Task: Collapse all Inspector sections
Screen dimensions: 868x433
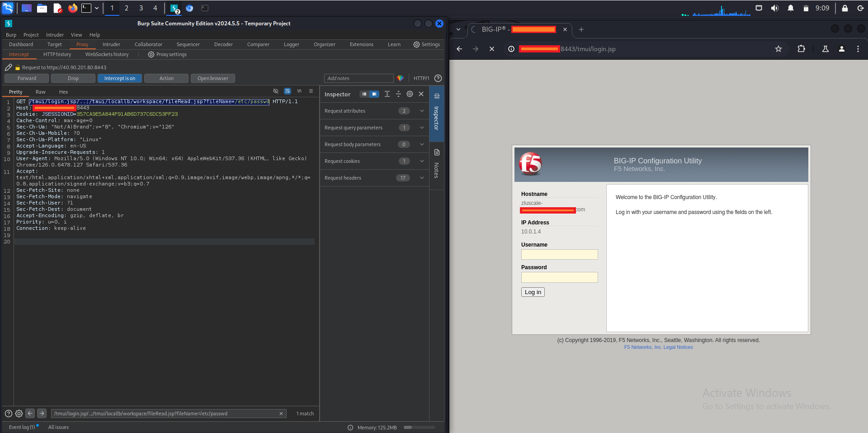Action: (398, 94)
